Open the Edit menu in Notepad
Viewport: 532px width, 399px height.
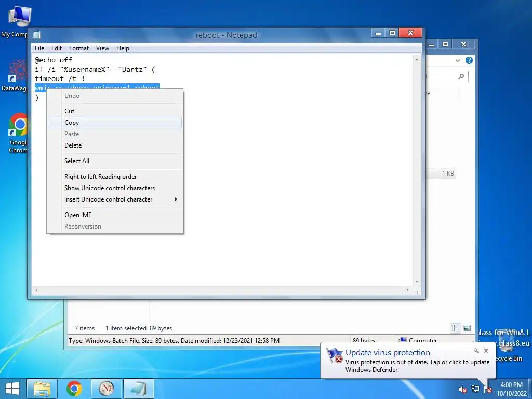click(x=56, y=48)
